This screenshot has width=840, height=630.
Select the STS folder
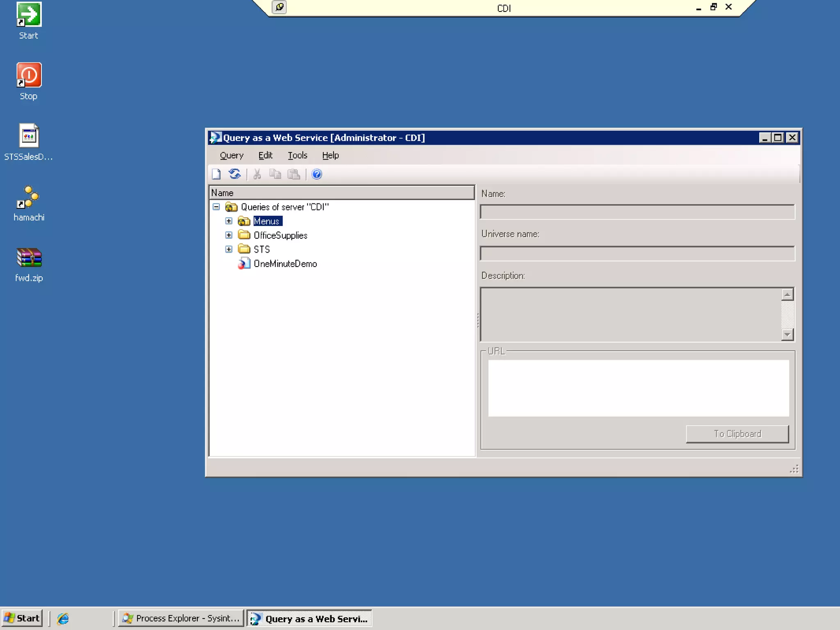pos(262,249)
